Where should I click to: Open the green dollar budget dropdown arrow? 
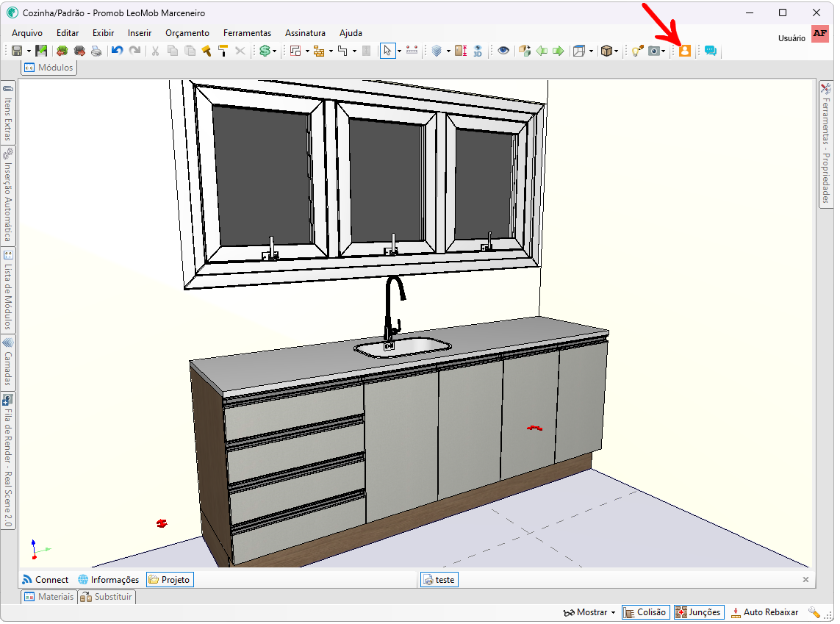pos(275,51)
